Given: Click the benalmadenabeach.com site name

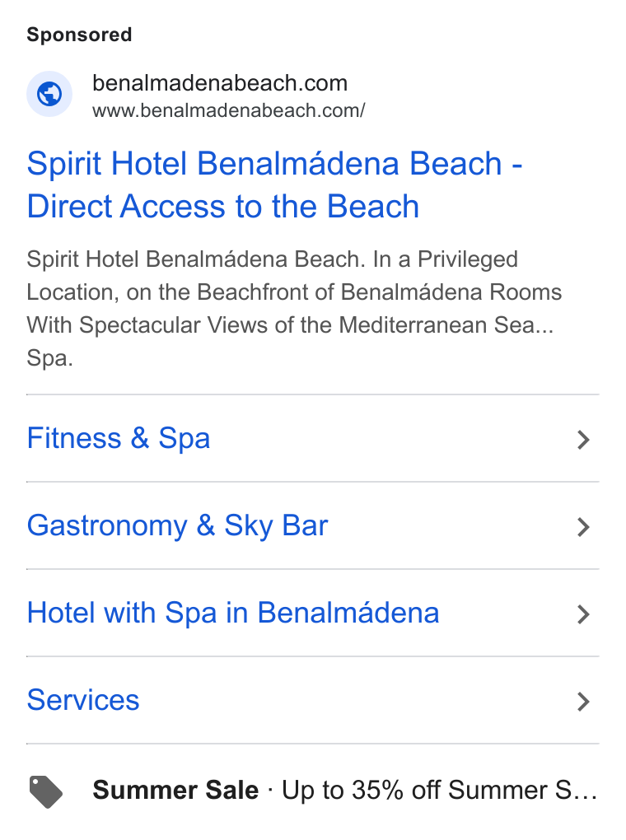Looking at the screenshot, I should tap(220, 83).
